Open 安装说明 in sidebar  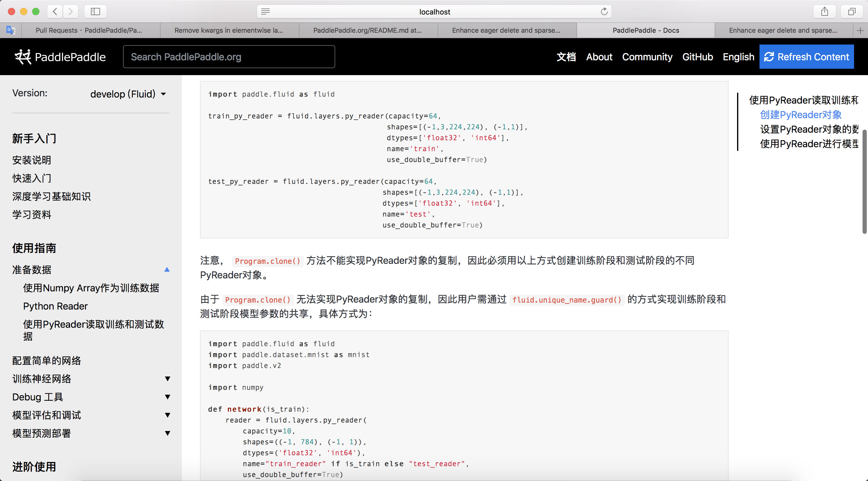click(x=32, y=160)
